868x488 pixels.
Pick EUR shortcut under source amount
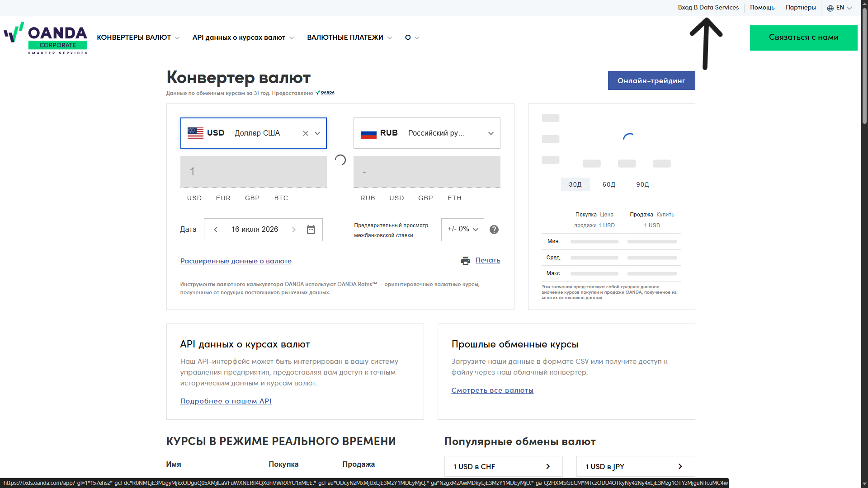click(x=223, y=198)
